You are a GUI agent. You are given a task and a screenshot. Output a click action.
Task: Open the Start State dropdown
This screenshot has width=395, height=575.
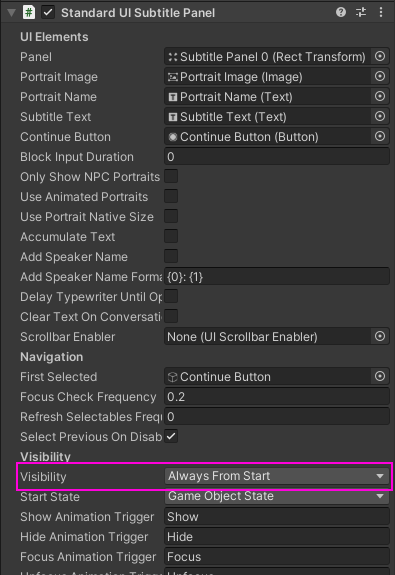coord(277,496)
